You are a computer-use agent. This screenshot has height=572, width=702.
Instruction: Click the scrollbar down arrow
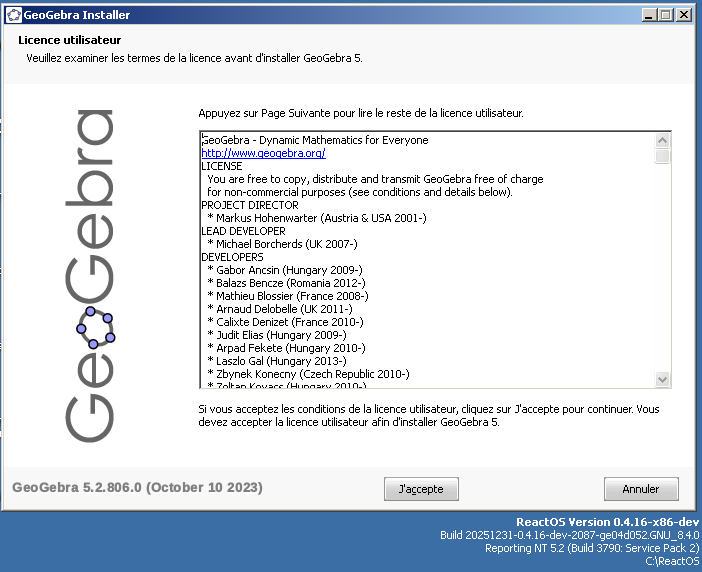point(663,380)
